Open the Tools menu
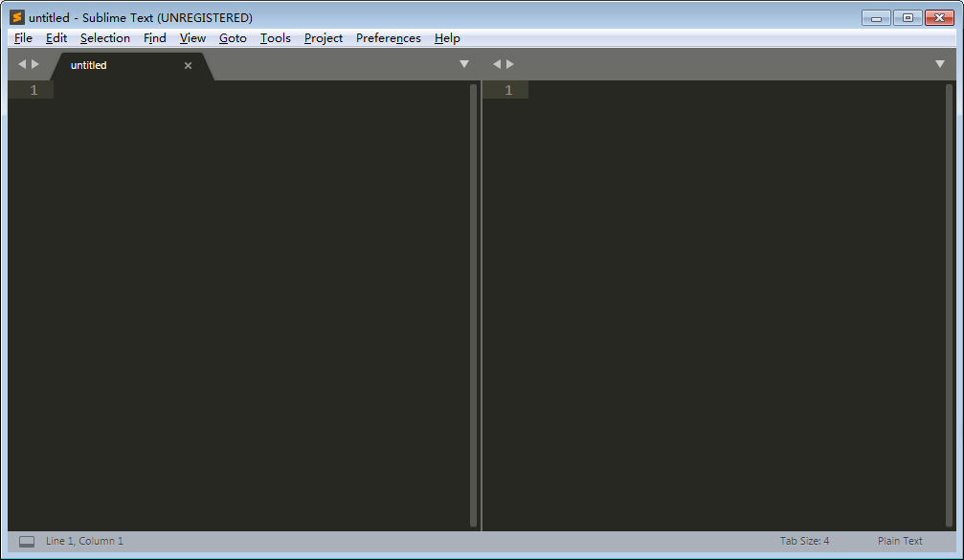 click(275, 38)
